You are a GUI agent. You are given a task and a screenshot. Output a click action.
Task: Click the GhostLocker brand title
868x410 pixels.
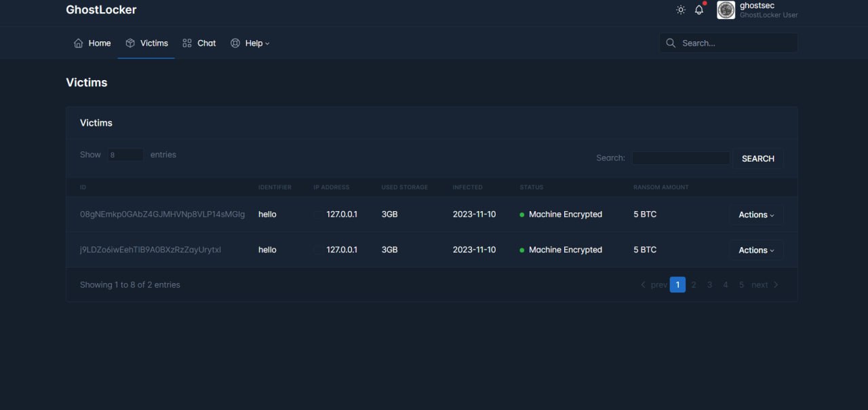101,10
